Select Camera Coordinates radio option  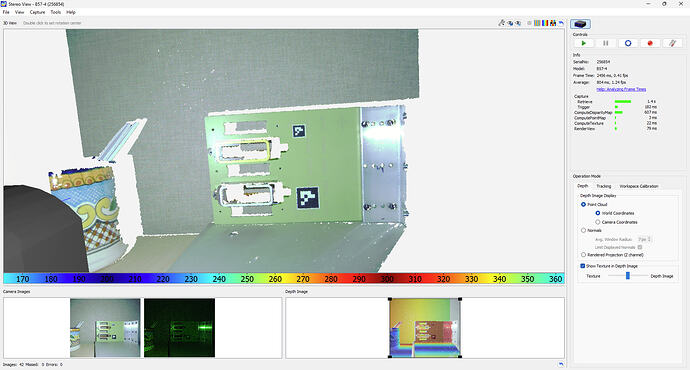[598, 222]
